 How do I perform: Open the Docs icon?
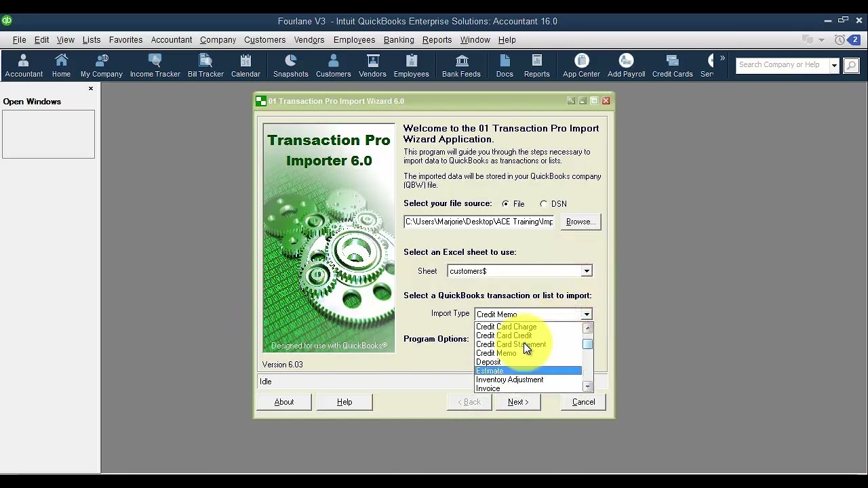(505, 66)
